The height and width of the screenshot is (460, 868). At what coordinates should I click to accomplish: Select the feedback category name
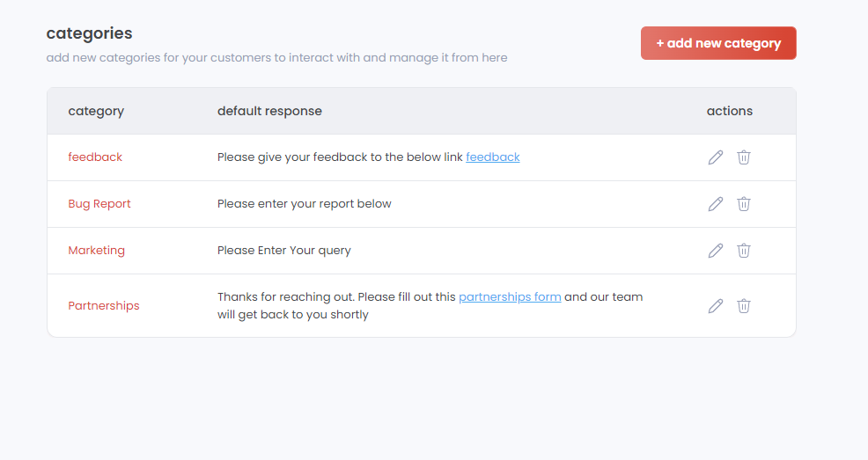[x=95, y=157]
